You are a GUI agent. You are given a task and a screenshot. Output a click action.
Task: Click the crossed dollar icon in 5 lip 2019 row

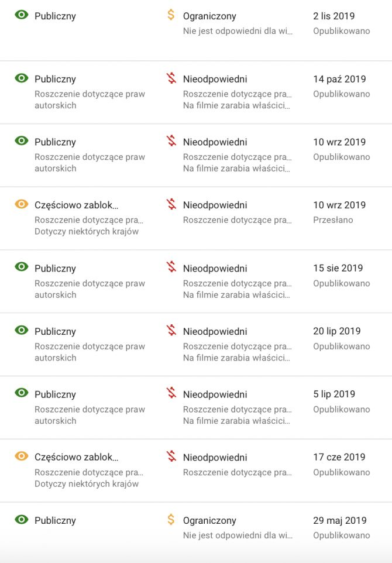171,393
